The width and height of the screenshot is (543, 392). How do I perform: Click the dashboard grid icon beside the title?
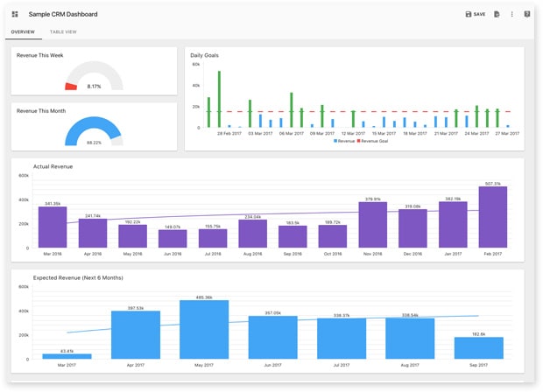pyautogui.click(x=15, y=14)
